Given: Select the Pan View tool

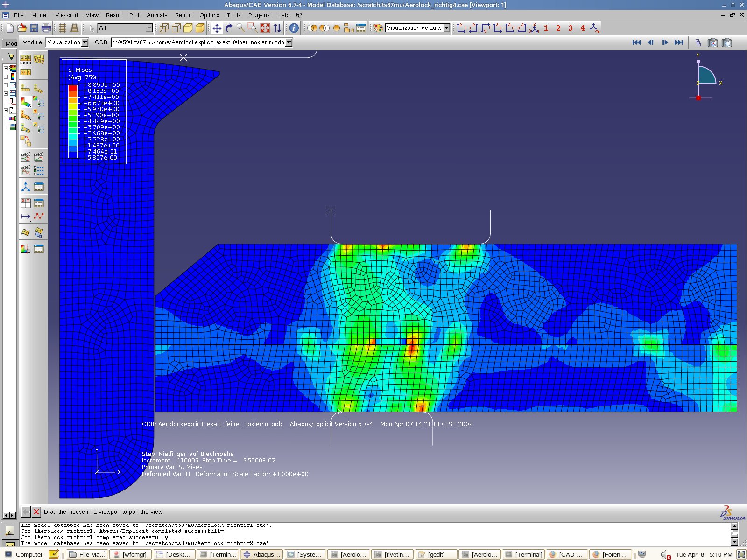Looking at the screenshot, I should point(217,28).
